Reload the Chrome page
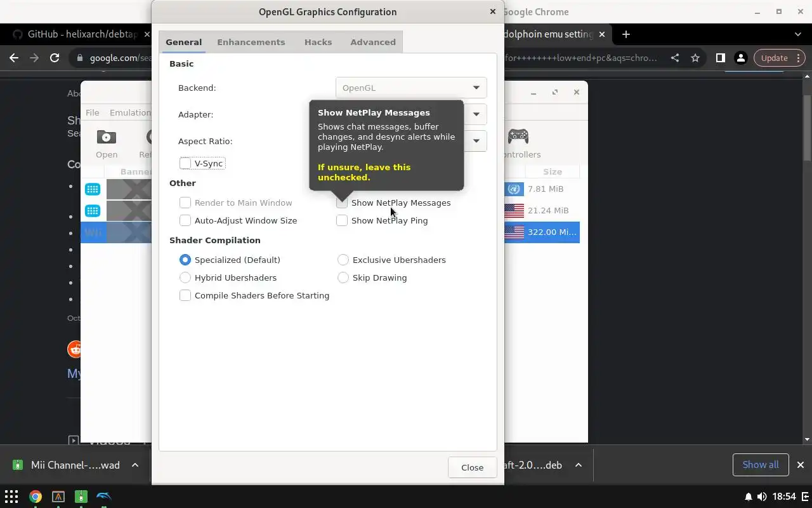Viewport: 812px width, 508px height. click(55, 58)
